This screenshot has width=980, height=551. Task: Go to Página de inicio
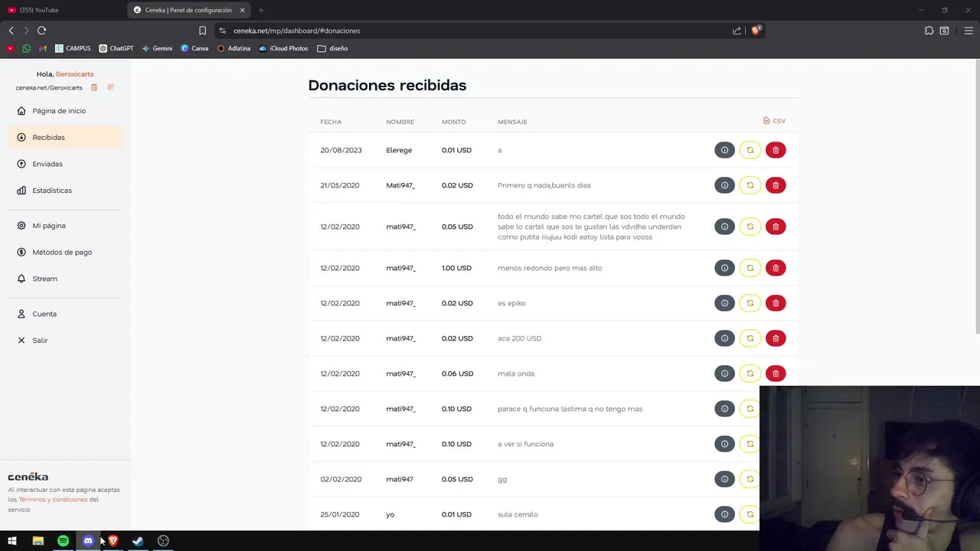[65, 111]
